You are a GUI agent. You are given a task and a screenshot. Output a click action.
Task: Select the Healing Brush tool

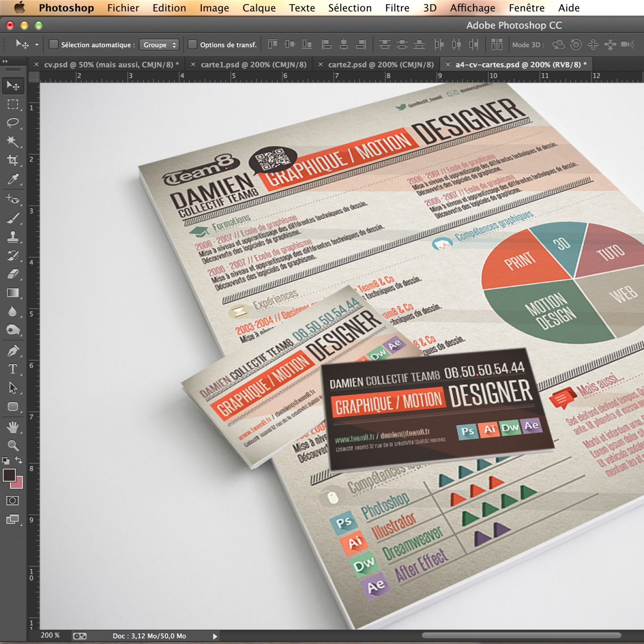point(13,199)
